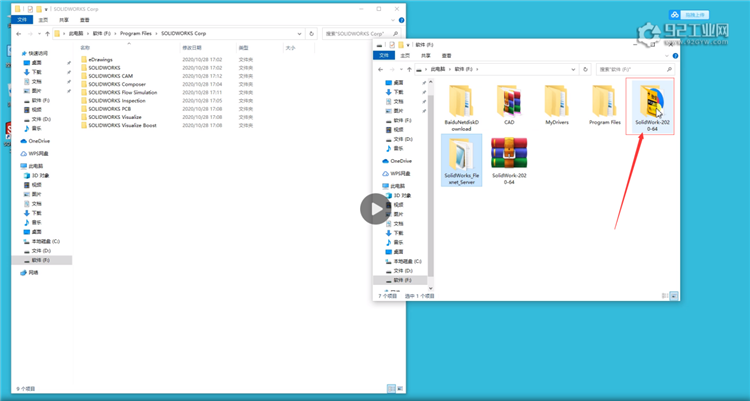Expand the ribbon in SOLIDWORKS Corp window
This screenshot has height=401, width=750.
[x=393, y=20]
